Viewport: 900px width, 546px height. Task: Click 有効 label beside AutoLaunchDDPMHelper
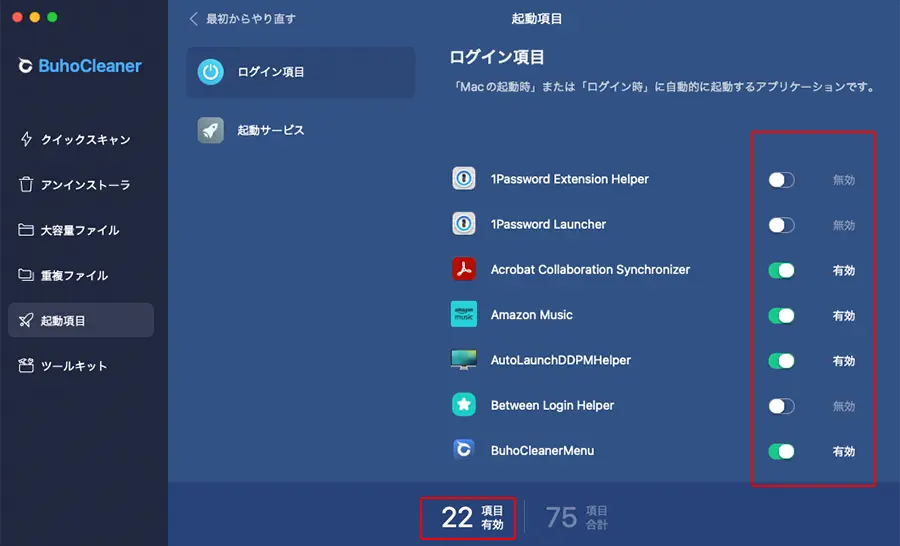[844, 361]
